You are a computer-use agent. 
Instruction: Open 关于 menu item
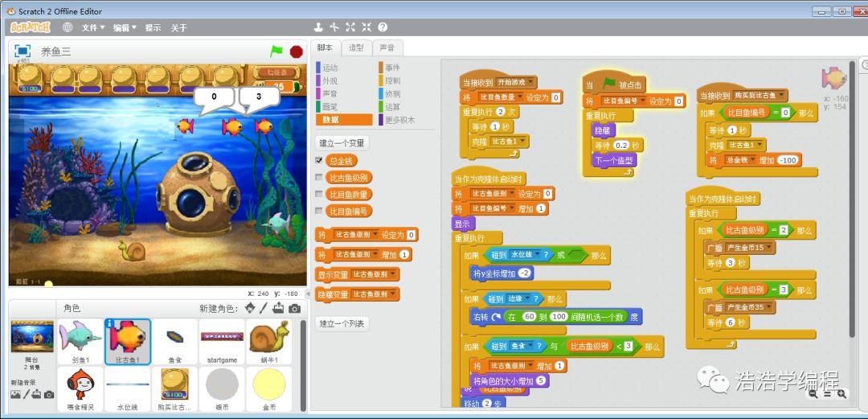[x=178, y=27]
